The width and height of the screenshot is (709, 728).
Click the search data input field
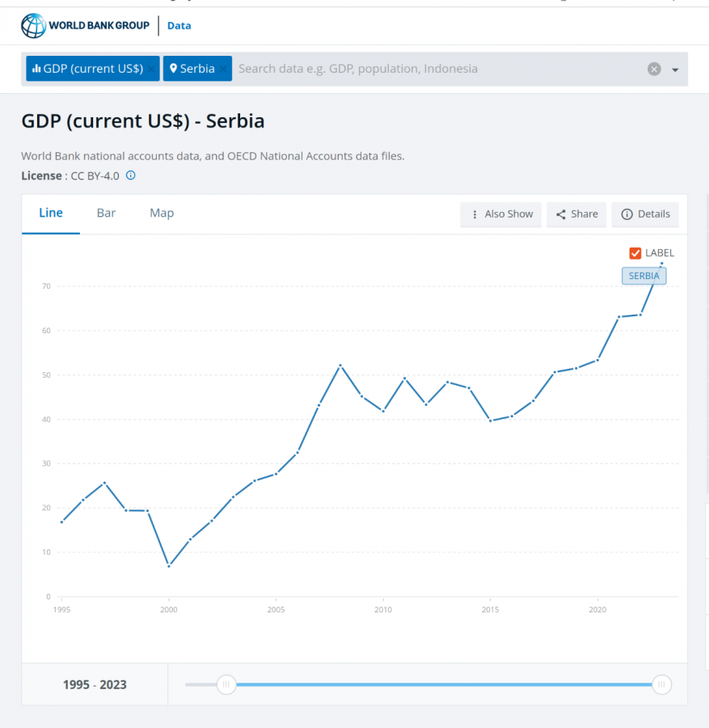click(437, 69)
